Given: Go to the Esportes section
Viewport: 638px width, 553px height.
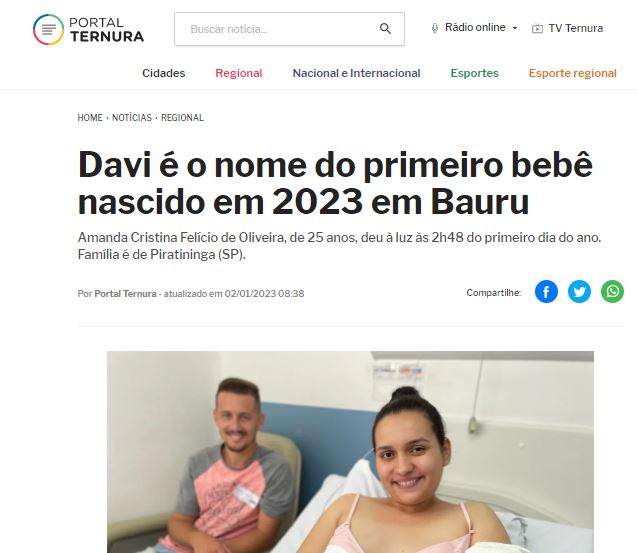Looking at the screenshot, I should coord(474,73).
